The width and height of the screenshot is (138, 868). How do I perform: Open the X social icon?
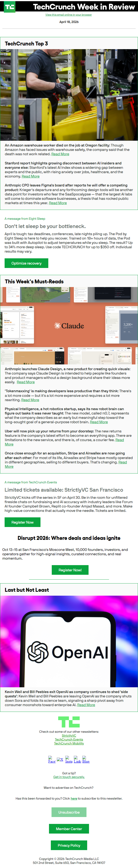tap(60, 759)
